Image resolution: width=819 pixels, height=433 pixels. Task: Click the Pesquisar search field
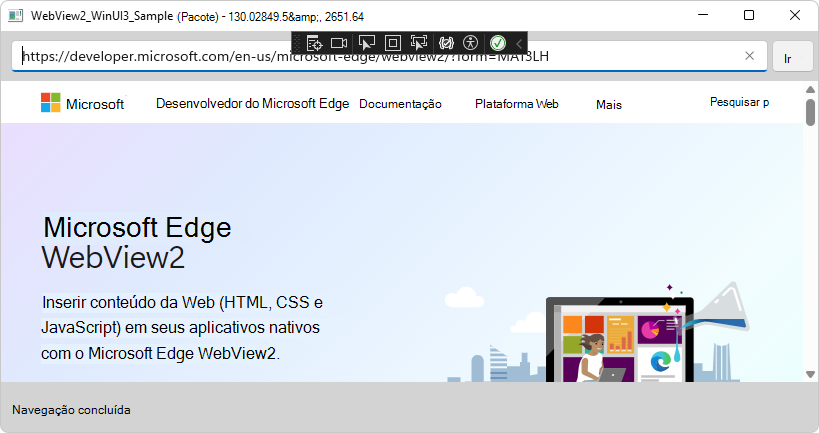pyautogui.click(x=739, y=102)
